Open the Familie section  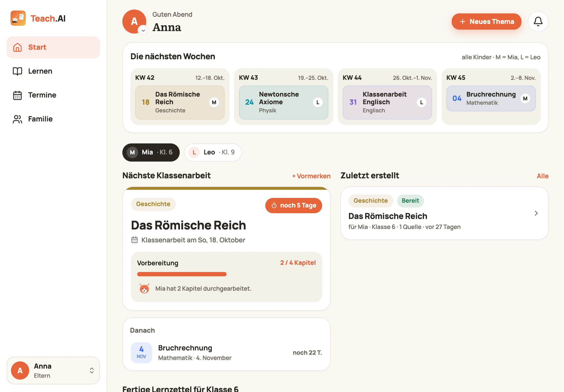pyautogui.click(x=53, y=119)
